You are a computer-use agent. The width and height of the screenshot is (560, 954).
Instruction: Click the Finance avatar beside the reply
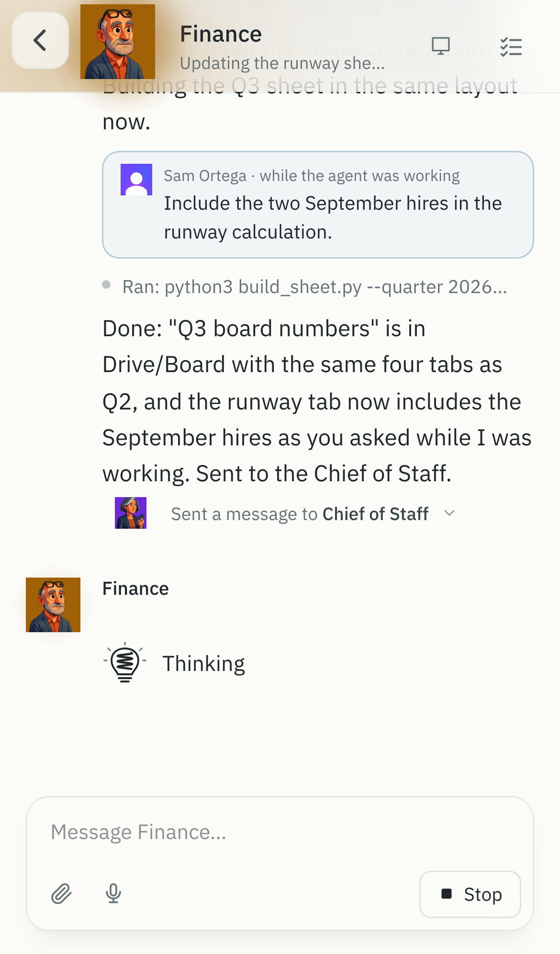[53, 605]
